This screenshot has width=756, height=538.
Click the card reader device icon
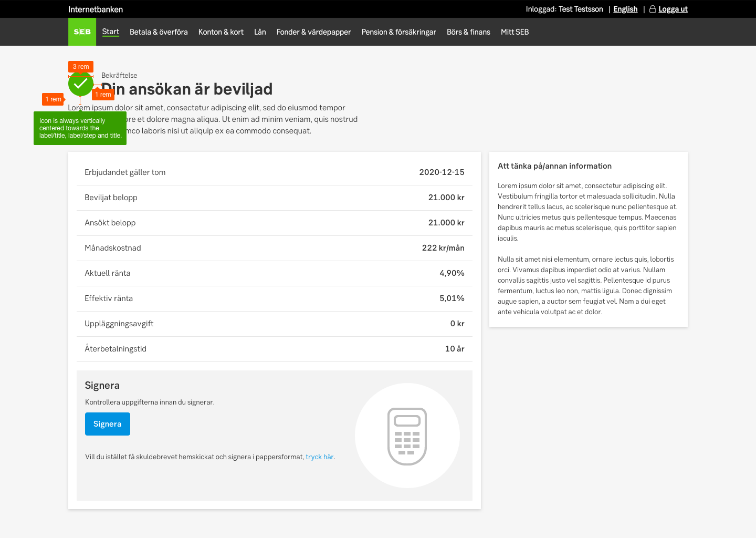point(407,436)
